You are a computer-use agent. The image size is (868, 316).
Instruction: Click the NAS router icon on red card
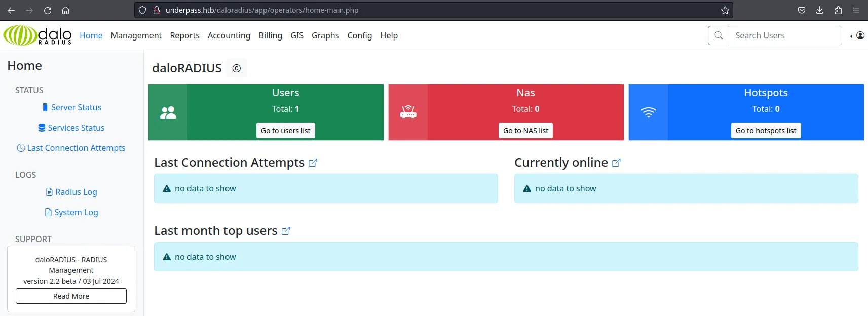coord(408,112)
